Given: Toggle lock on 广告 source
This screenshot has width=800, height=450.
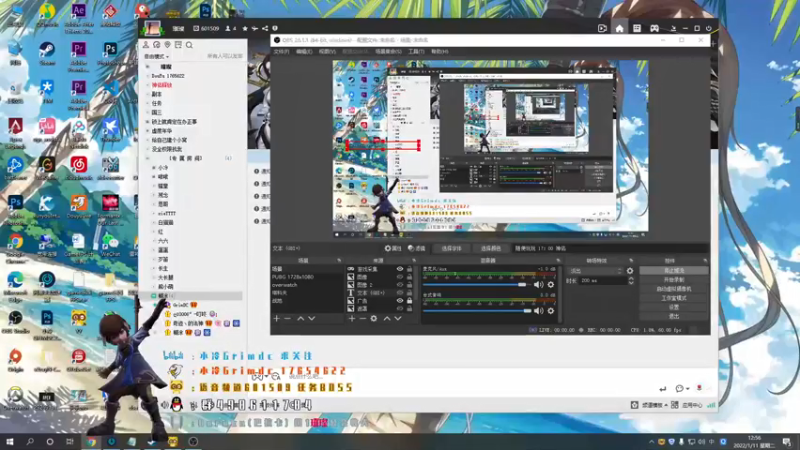Looking at the screenshot, I should (x=409, y=301).
